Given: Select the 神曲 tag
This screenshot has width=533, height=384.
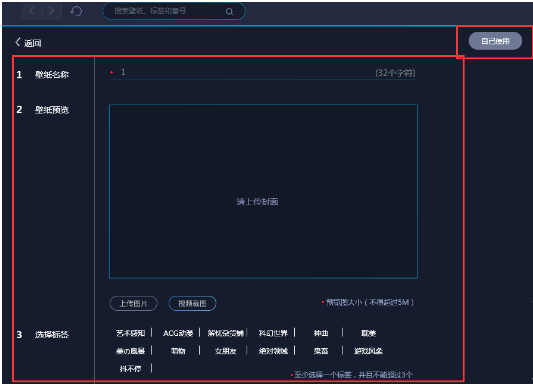Looking at the screenshot, I should (x=321, y=333).
